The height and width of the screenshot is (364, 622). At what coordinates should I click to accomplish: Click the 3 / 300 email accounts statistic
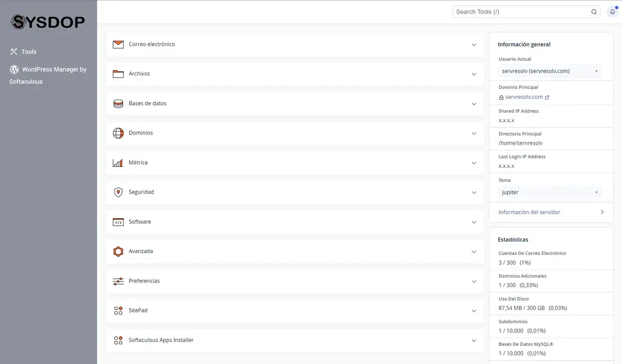(x=515, y=263)
